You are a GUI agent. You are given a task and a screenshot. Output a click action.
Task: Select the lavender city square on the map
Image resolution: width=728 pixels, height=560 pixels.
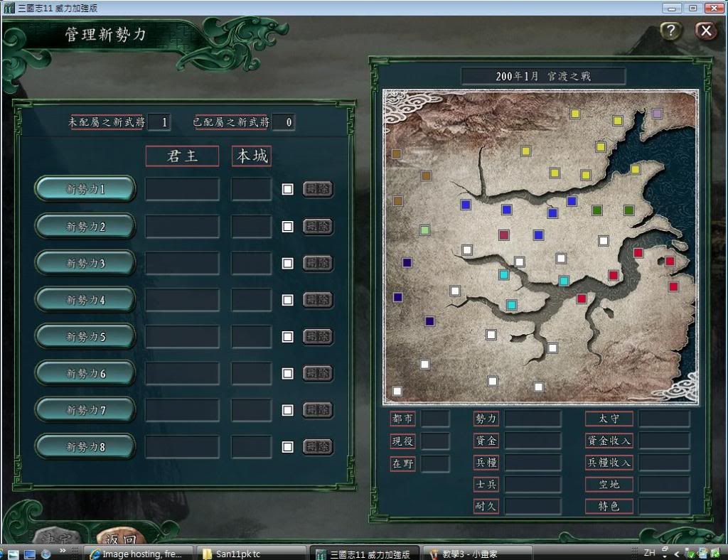(656, 113)
